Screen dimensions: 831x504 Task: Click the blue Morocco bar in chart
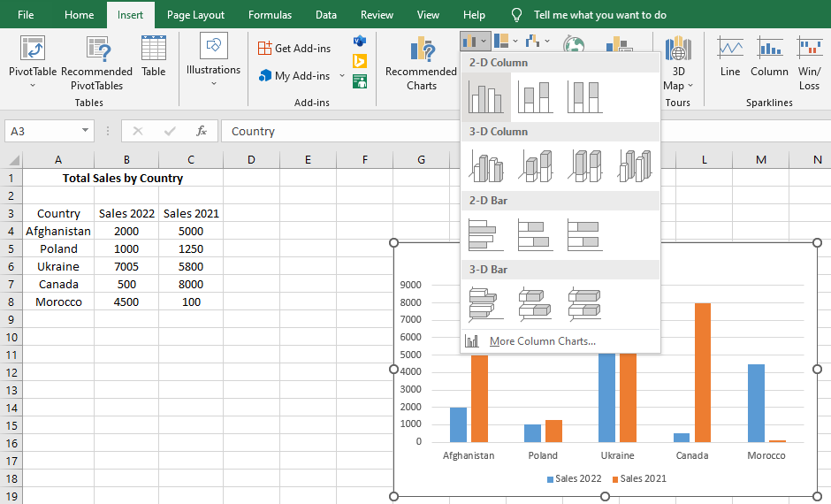[756, 403]
